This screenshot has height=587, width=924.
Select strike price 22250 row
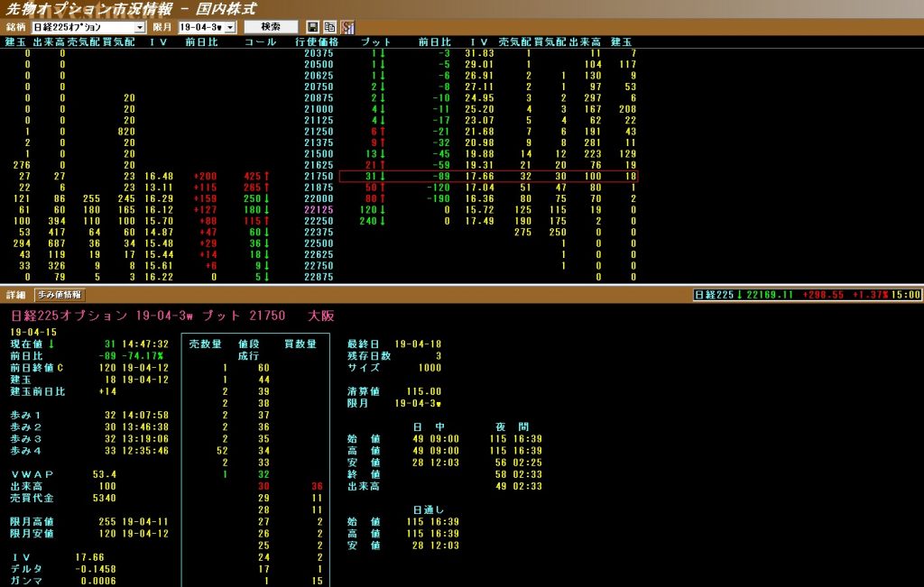point(319,221)
